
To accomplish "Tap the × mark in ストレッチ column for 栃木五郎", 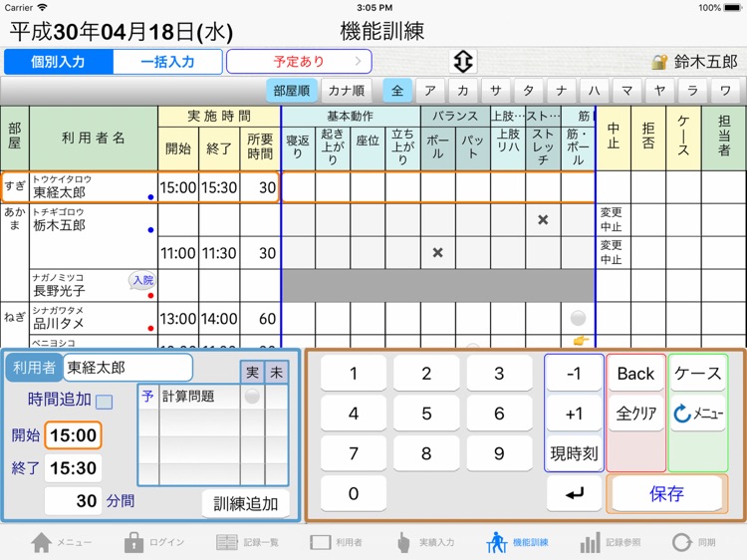I will pyautogui.click(x=543, y=219).
